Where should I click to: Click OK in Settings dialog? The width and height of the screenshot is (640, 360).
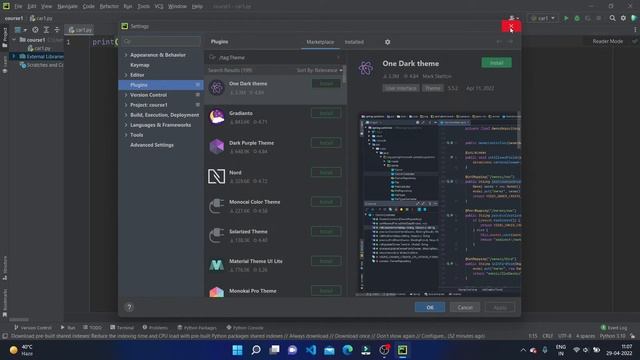(x=430, y=307)
